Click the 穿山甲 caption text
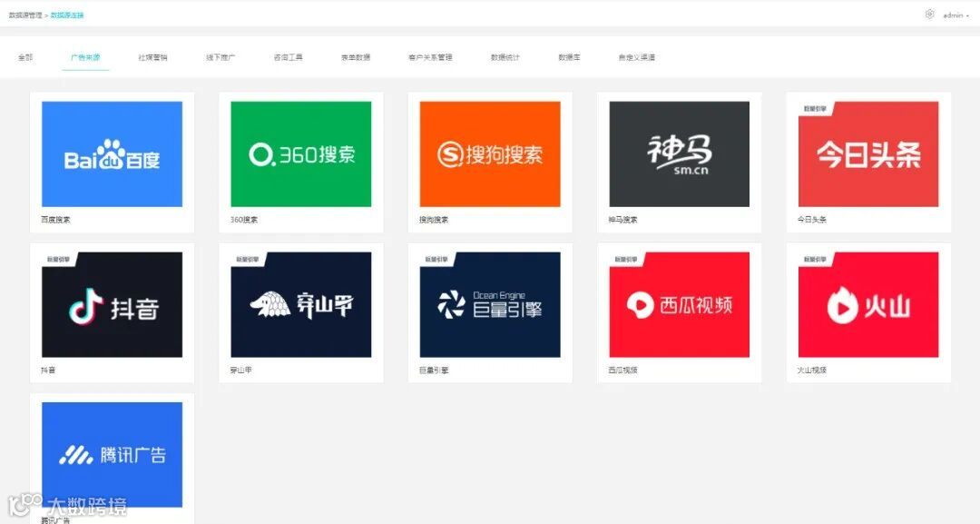The height and width of the screenshot is (524, 980). pos(240,371)
